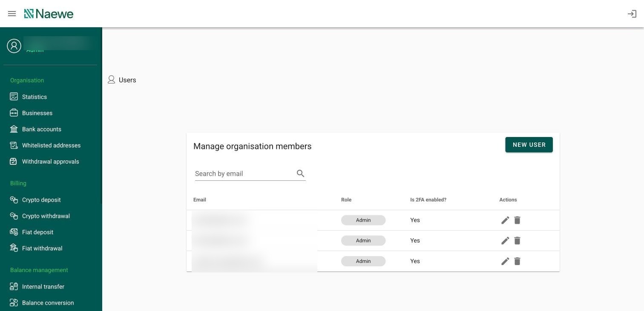The image size is (644, 311).
Task: Click the Businesses briefcase icon
Action: [14, 113]
